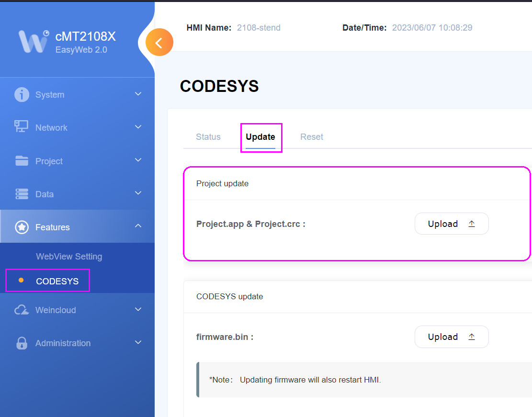Click the CODESYS page heading
The height and width of the screenshot is (417, 532).
coord(219,86)
